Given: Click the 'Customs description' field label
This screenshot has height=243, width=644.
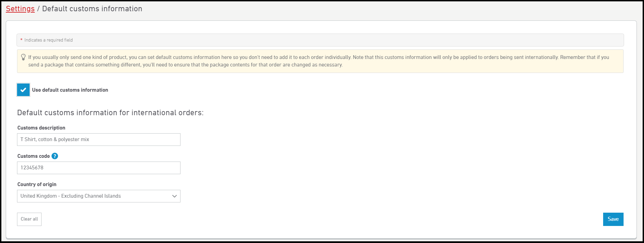Looking at the screenshot, I should [x=41, y=128].
